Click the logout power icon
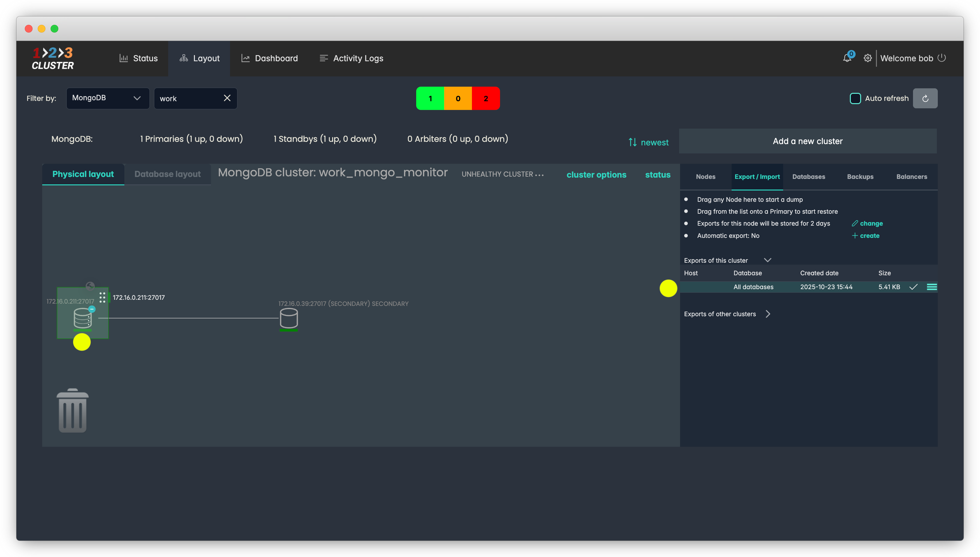Viewport: 980px width, 557px height. coord(942,58)
